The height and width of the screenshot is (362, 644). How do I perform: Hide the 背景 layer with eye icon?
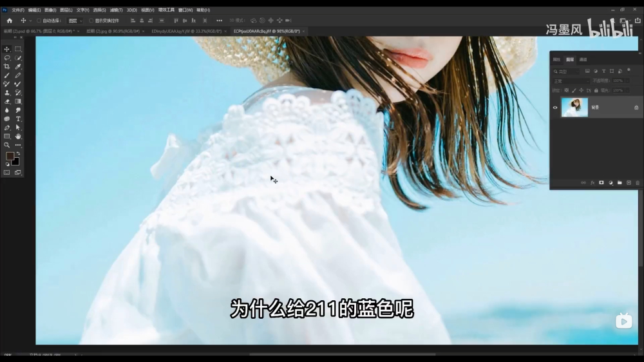pyautogui.click(x=555, y=108)
